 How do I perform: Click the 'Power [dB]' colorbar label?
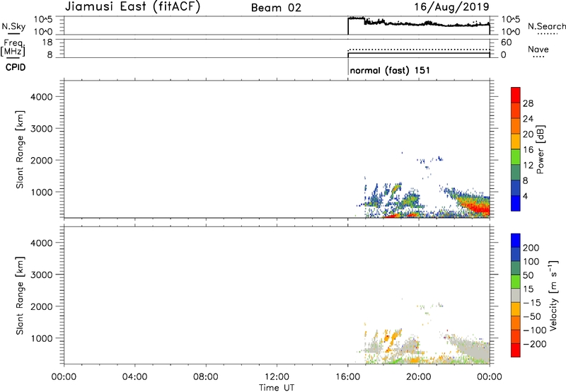tap(540, 149)
